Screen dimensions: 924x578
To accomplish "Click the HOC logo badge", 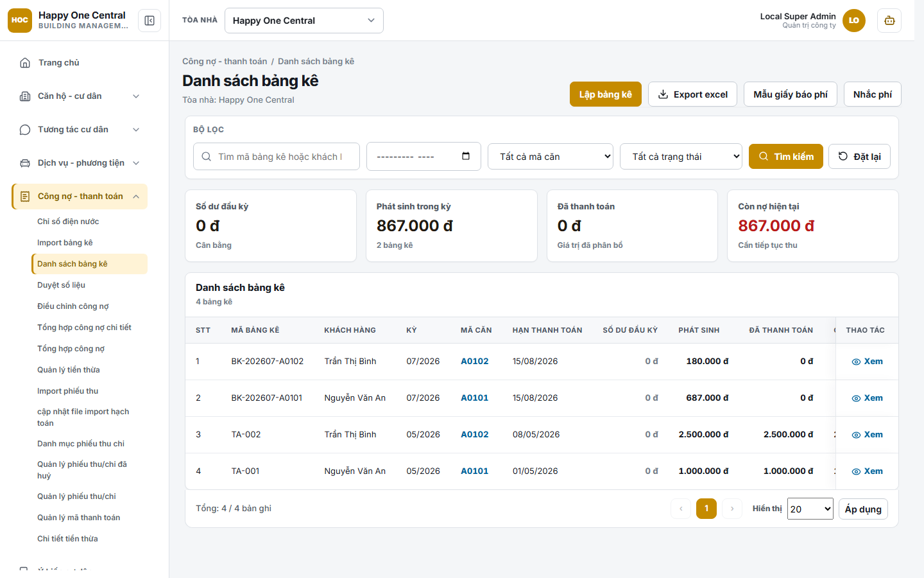I will click(x=20, y=21).
